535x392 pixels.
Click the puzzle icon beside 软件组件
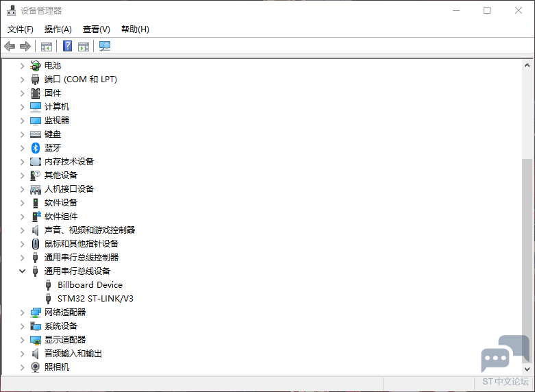36,217
